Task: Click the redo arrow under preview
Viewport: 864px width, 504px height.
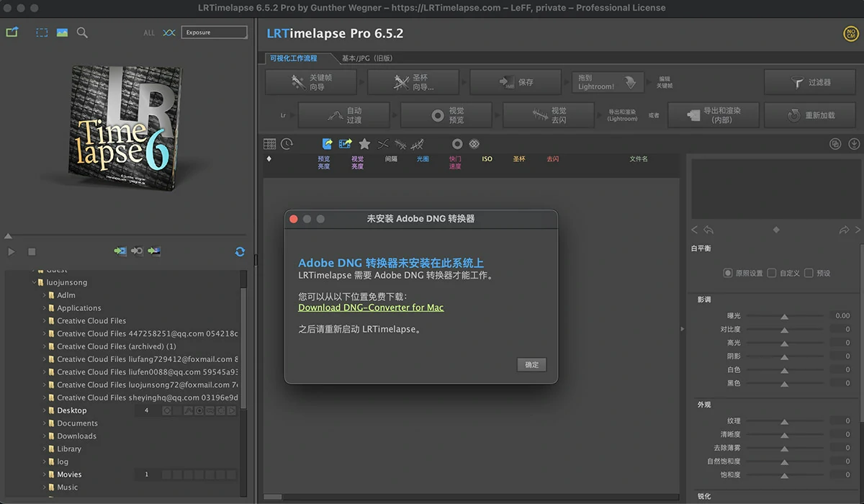Action: tap(844, 230)
